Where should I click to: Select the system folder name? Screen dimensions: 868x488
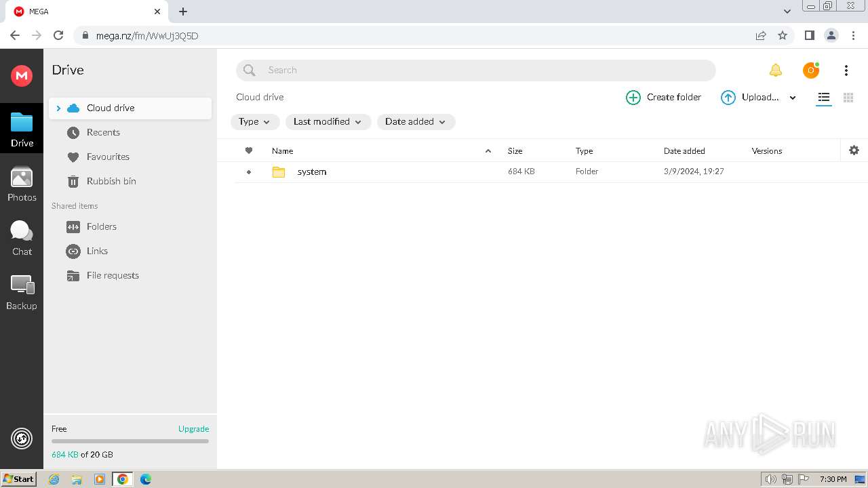[x=312, y=171]
